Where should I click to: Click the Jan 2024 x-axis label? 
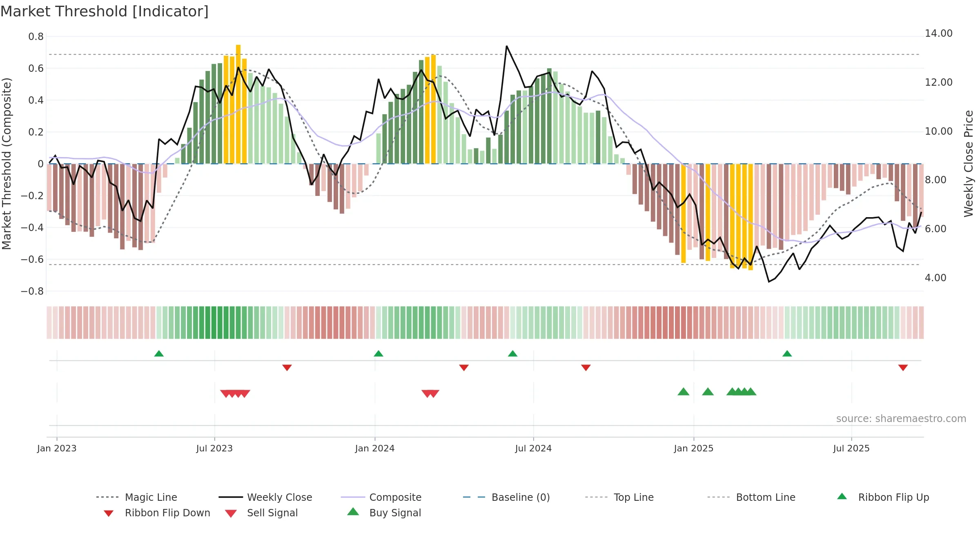pyautogui.click(x=375, y=448)
